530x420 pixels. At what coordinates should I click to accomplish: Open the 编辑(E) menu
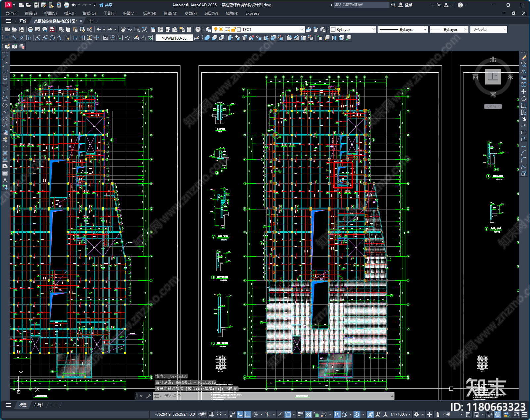(x=31, y=13)
